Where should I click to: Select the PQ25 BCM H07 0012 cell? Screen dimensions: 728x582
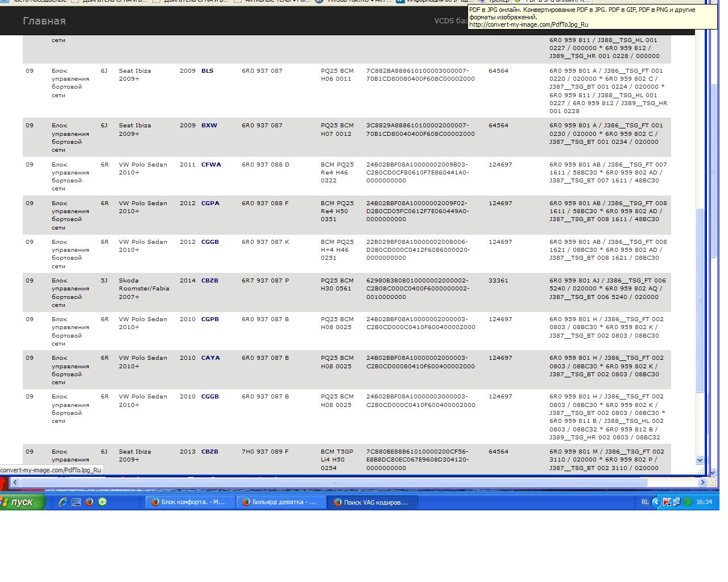coord(337,130)
